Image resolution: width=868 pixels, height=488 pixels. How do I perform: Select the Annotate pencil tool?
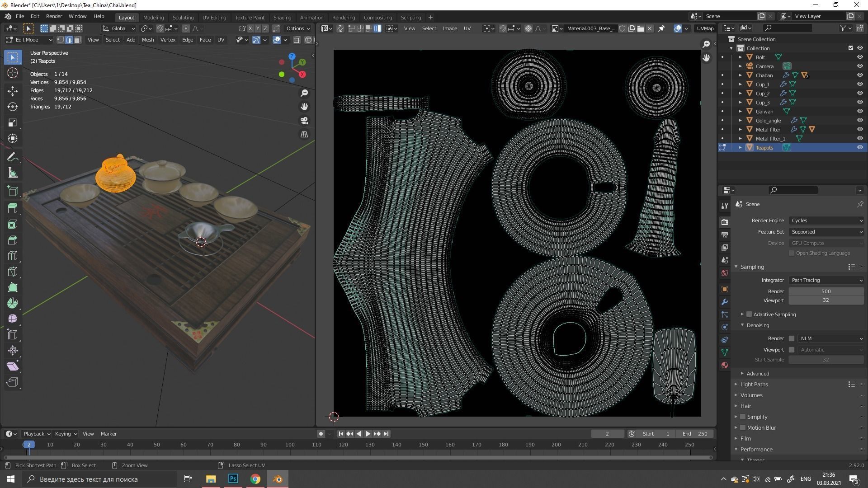[13, 157]
